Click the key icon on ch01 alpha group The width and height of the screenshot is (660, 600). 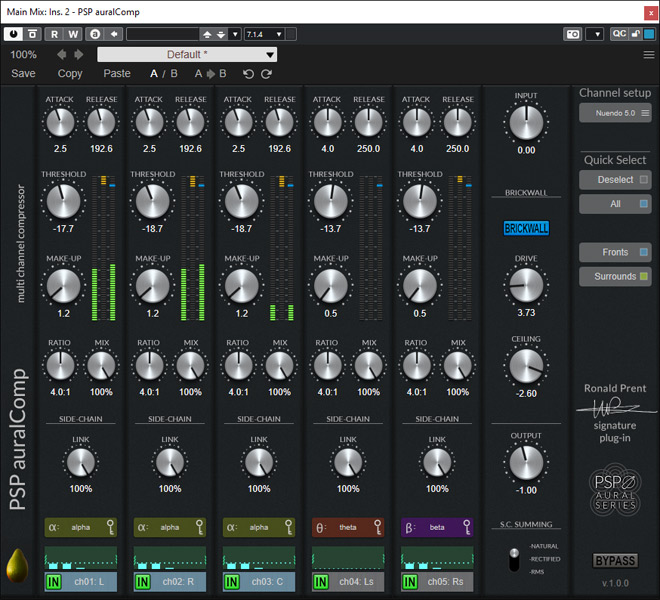111,527
